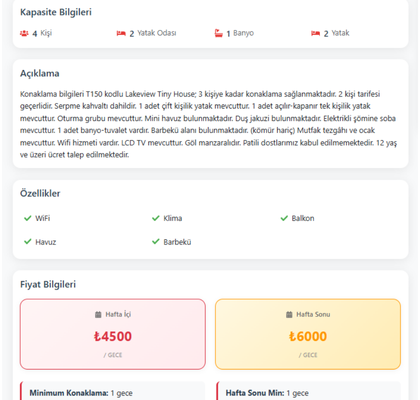Click the Açıklama section heading
Image resolution: width=420 pixels, height=400 pixels.
(40, 73)
